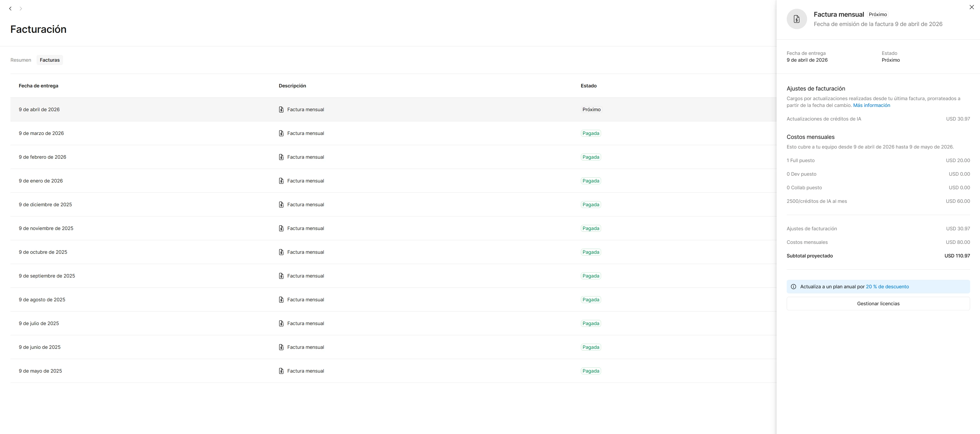Click the info icon in annual plan banner
980x434 pixels.
point(793,287)
